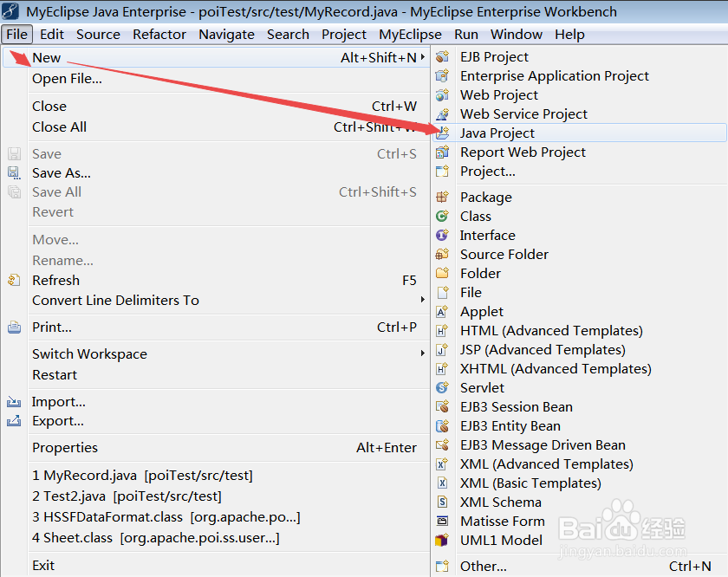This screenshot has height=577, width=728.
Task: Expand the New submenu arrow
Action: pos(423,57)
